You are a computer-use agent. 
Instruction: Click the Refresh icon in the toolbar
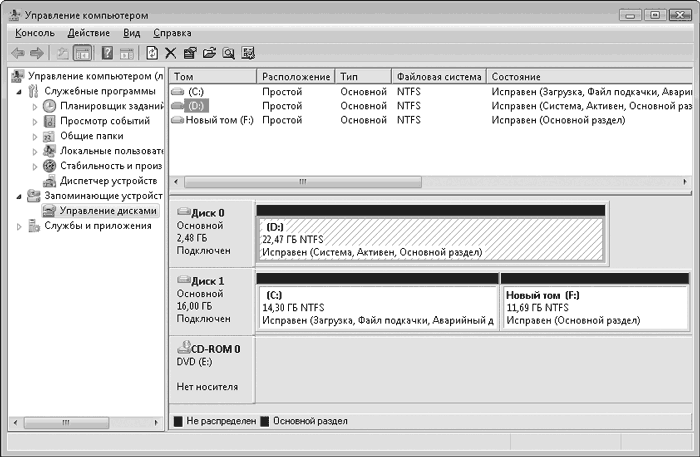click(x=151, y=53)
